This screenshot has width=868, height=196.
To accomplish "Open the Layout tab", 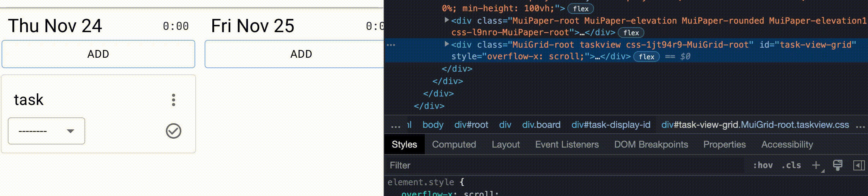I will (506, 144).
